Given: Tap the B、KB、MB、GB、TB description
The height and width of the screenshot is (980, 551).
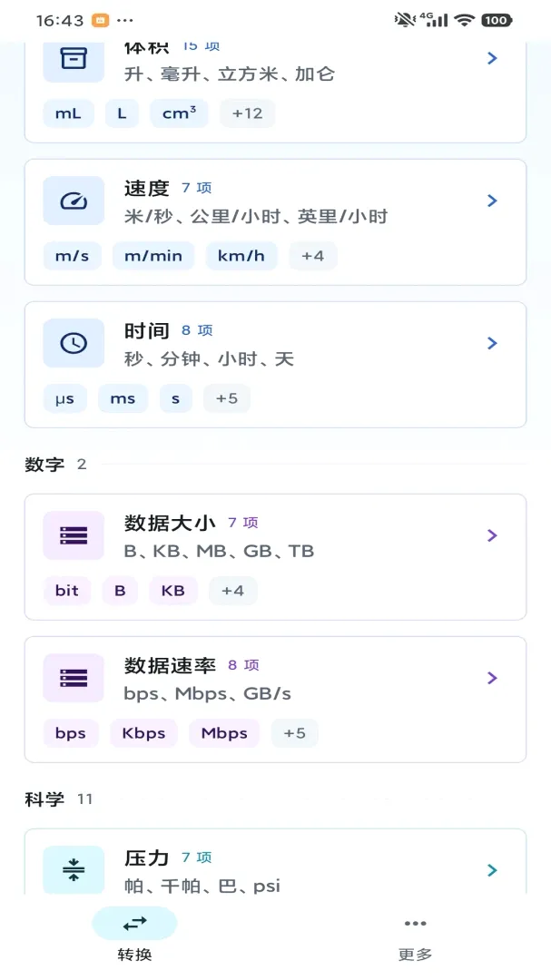Looking at the screenshot, I should 219,552.
